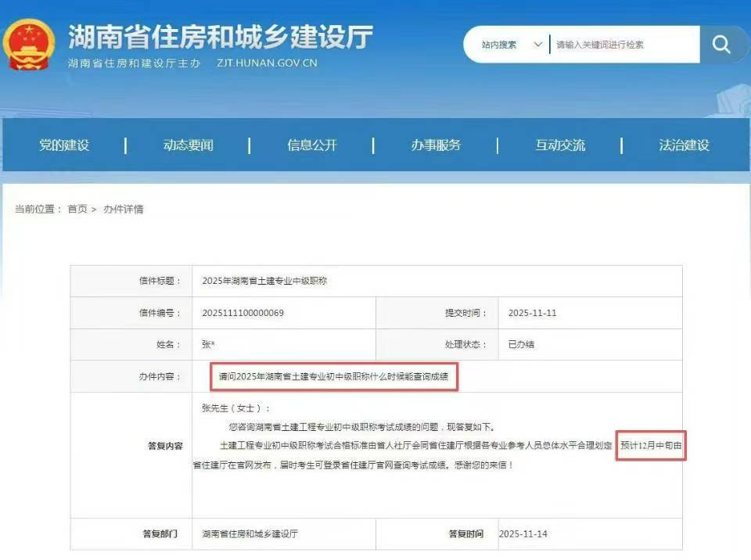Visit the 互动交流 section
The width and height of the screenshot is (751, 560).
pos(559,145)
